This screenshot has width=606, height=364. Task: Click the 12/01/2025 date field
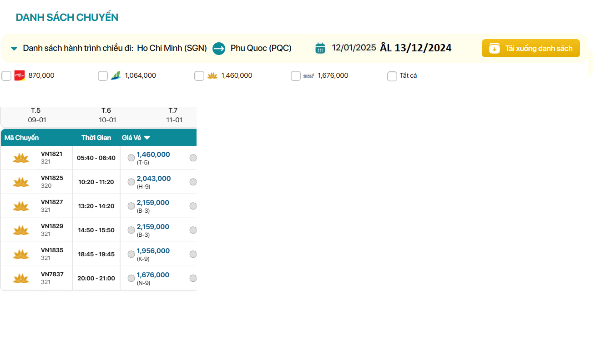click(x=353, y=48)
